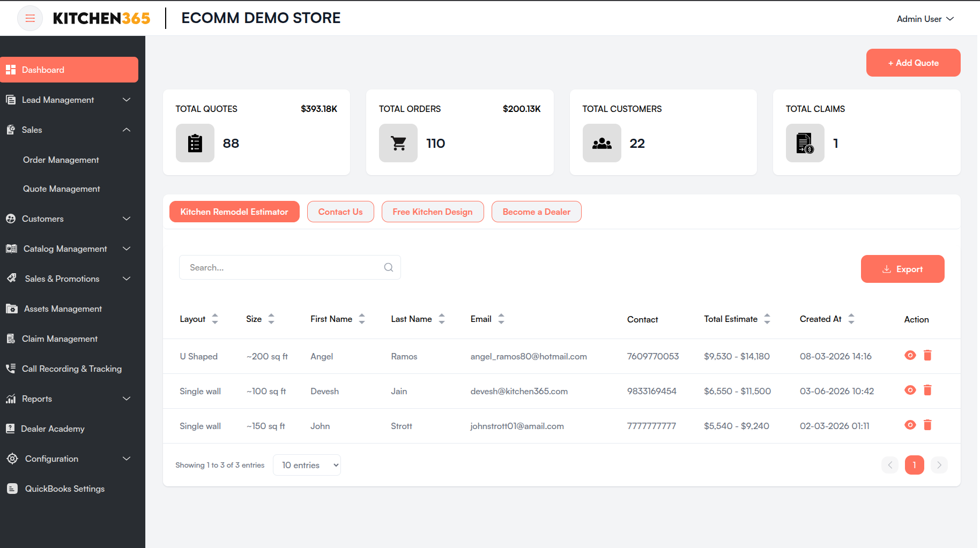This screenshot has height=548, width=980.
Task: Click the search magnifier icon
Action: (x=389, y=267)
